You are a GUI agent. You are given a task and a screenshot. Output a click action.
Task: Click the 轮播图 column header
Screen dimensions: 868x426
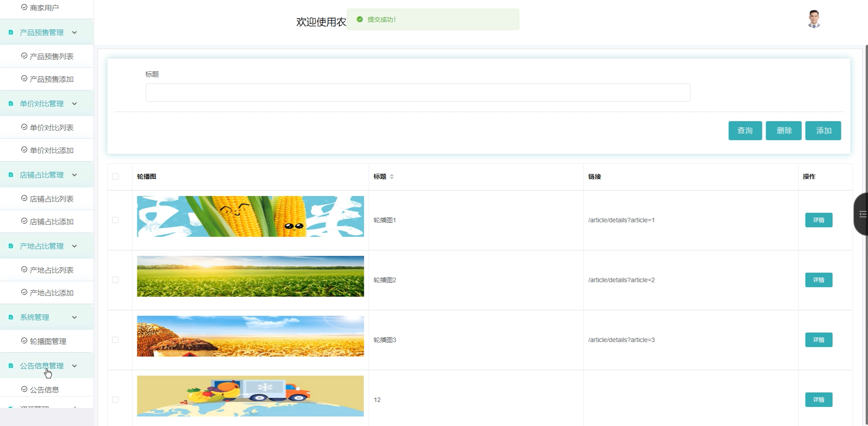(x=146, y=176)
